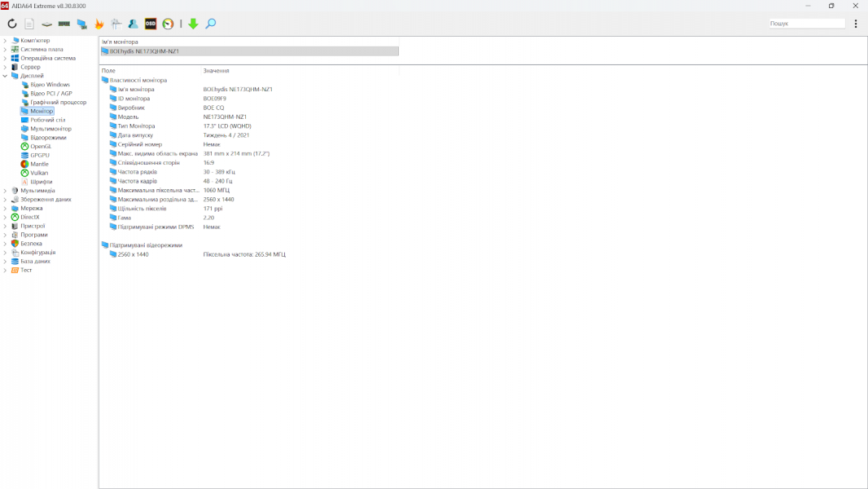The height and width of the screenshot is (489, 868).
Task: Open the Report page icon
Action: pyautogui.click(x=29, y=24)
